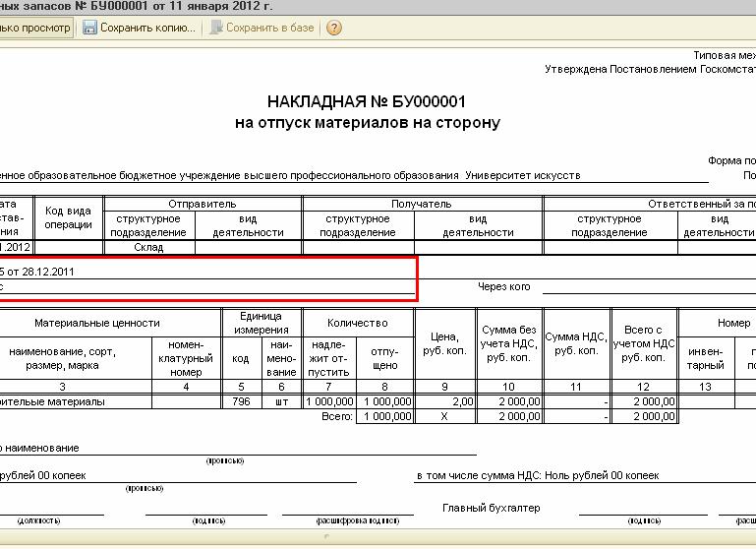Viewport: 756px width, 549px height.
Task: Select the Цена, руб. коп. header
Action: pyautogui.click(x=444, y=344)
